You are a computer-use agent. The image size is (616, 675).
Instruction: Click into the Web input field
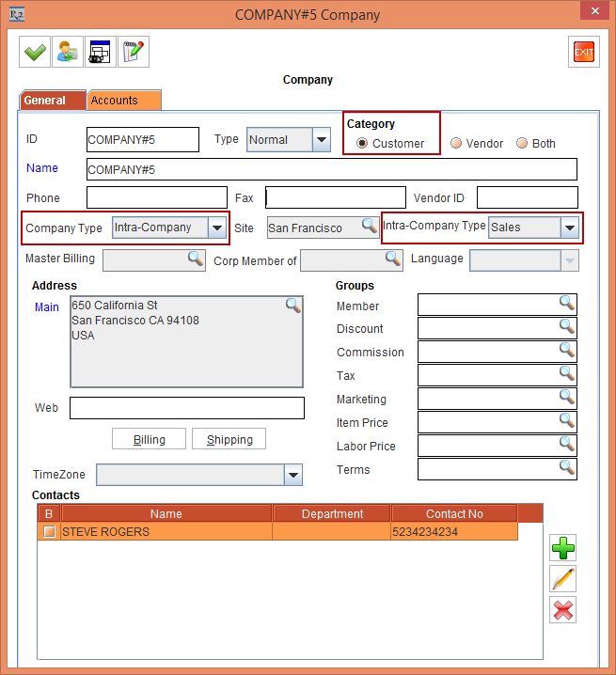click(187, 408)
